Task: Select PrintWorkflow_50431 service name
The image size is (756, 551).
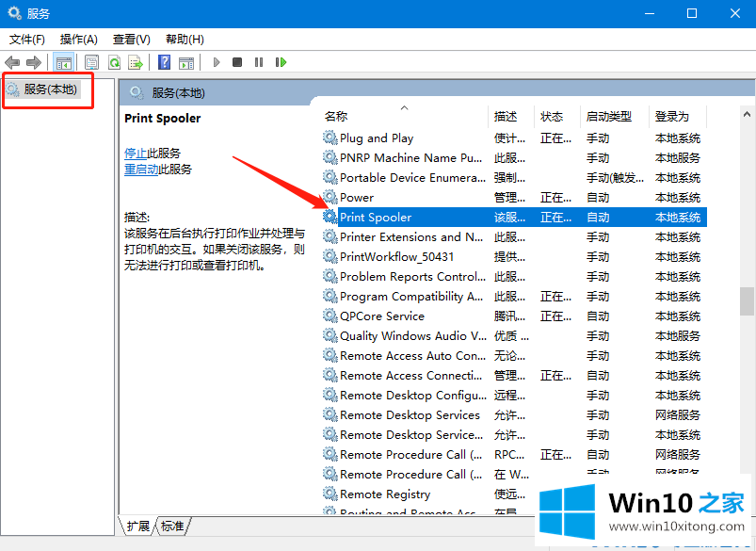Action: pos(396,257)
